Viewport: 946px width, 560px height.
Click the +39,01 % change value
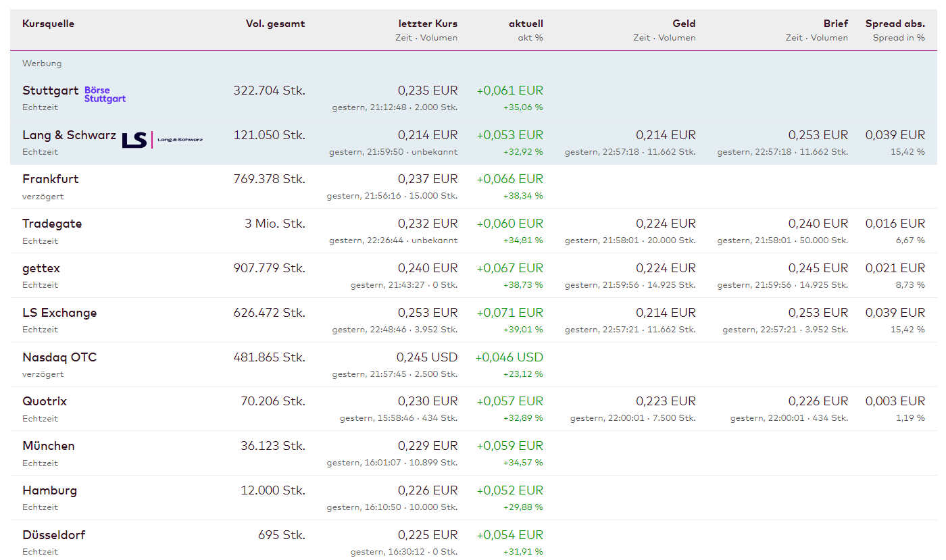[523, 330]
